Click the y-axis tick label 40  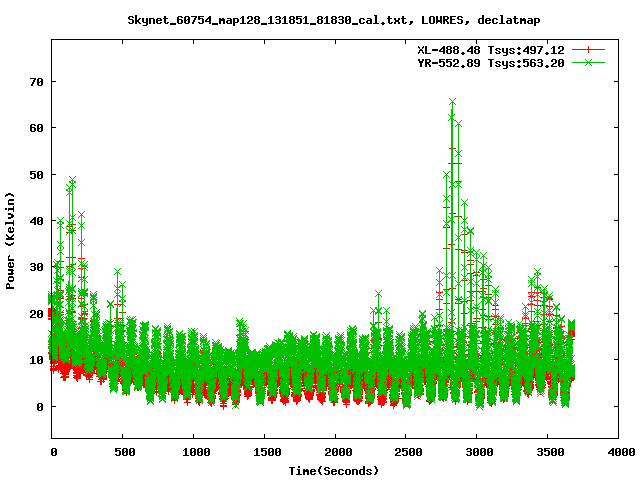pos(36,221)
